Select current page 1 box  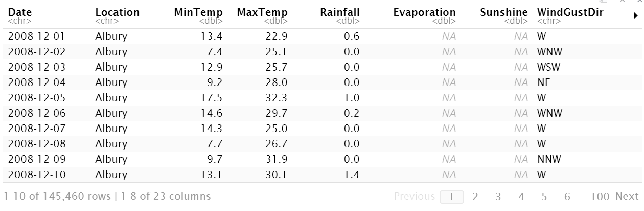(x=452, y=196)
